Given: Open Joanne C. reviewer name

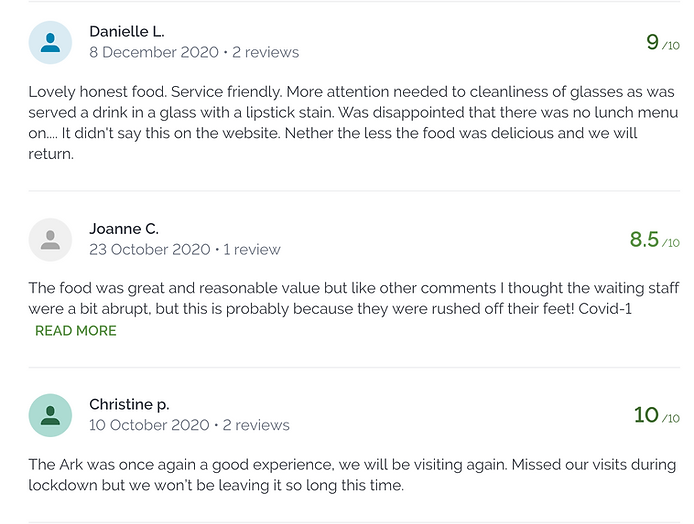Looking at the screenshot, I should (124, 229).
